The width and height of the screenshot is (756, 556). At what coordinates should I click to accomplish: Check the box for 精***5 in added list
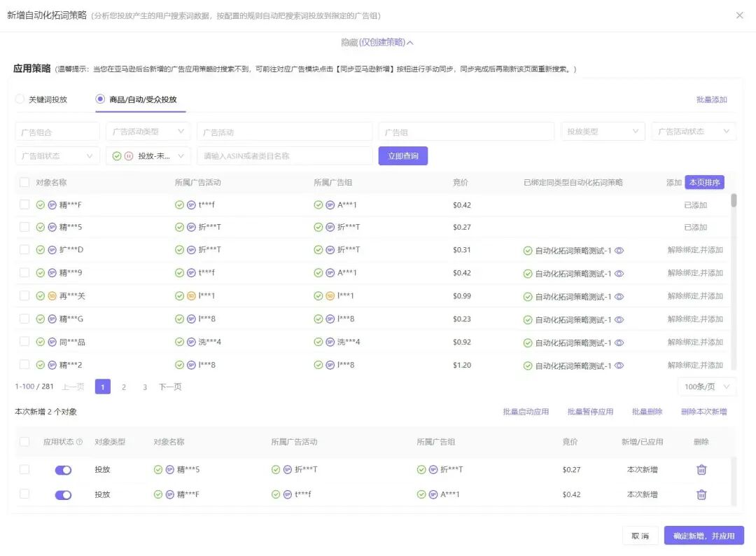point(24,469)
